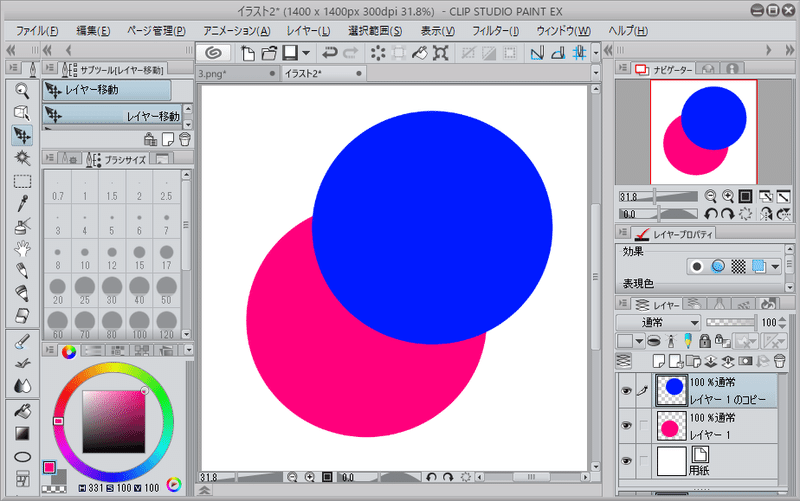Select the Fill bucket tool
Image resolution: width=800 pixels, height=501 pixels.
22,411
